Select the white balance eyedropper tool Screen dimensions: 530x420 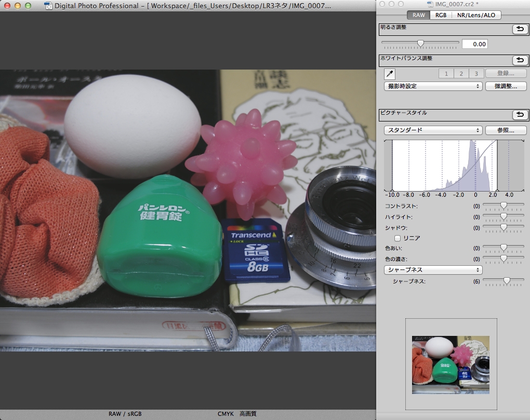tap(390, 74)
